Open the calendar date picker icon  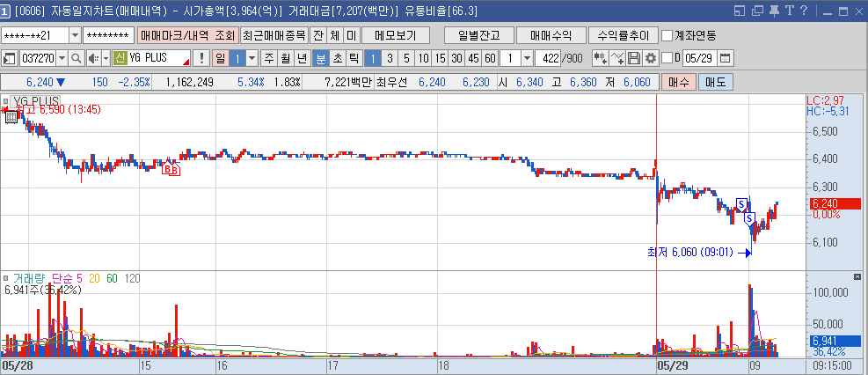(x=726, y=58)
